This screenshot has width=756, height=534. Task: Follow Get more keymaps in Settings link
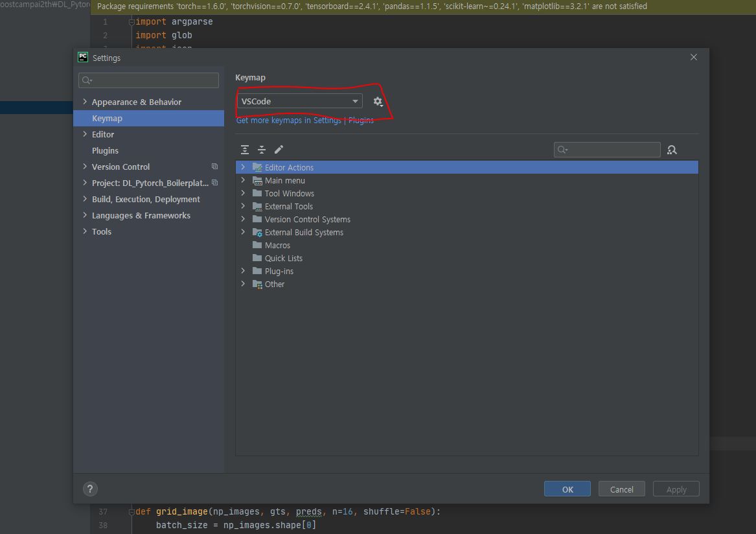304,121
